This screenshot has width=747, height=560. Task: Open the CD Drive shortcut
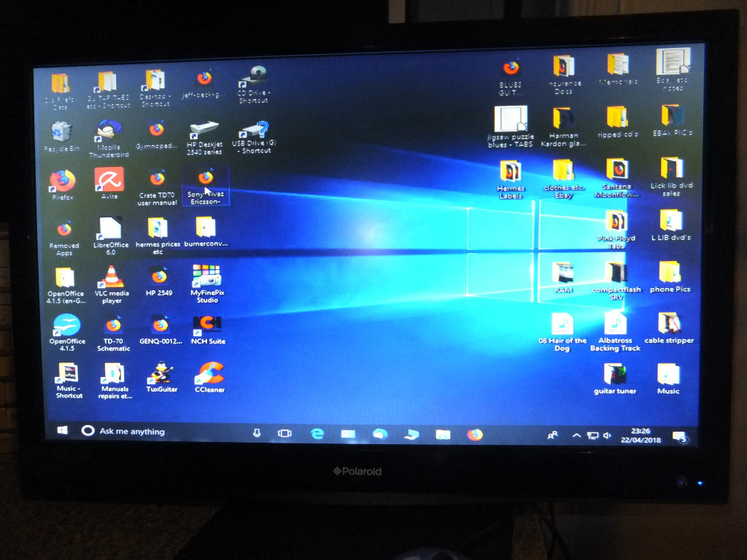(254, 85)
